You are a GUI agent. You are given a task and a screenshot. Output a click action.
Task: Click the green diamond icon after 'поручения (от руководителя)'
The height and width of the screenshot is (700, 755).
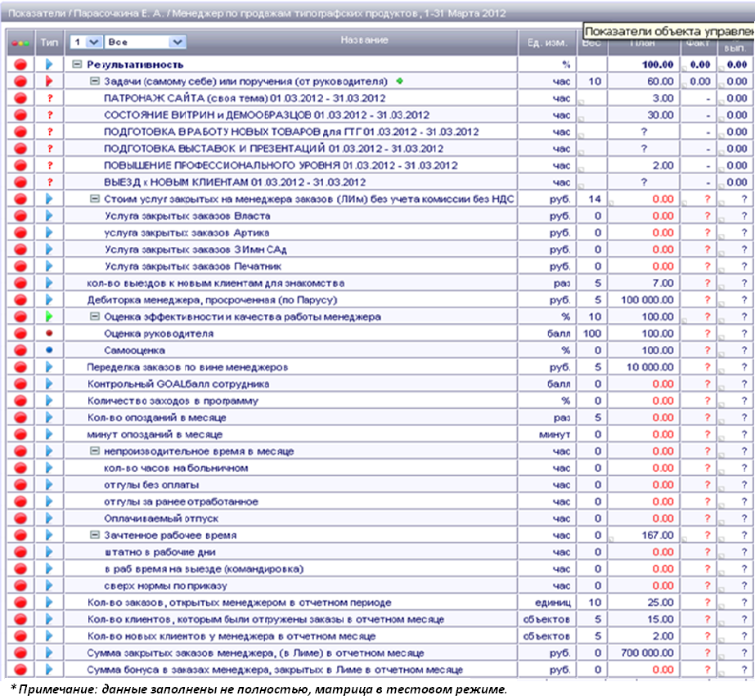tap(400, 81)
